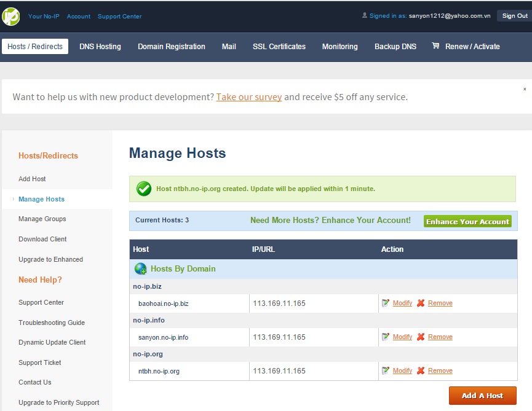This screenshot has width=532, height=411.
Task: Open Support Center in the top header
Action: coord(119,16)
